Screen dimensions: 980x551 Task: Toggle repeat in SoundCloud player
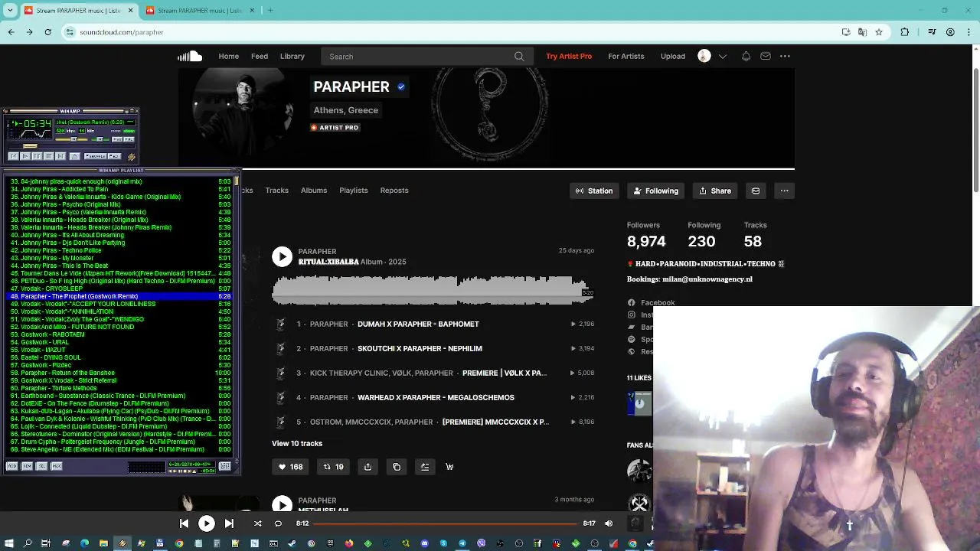click(278, 523)
